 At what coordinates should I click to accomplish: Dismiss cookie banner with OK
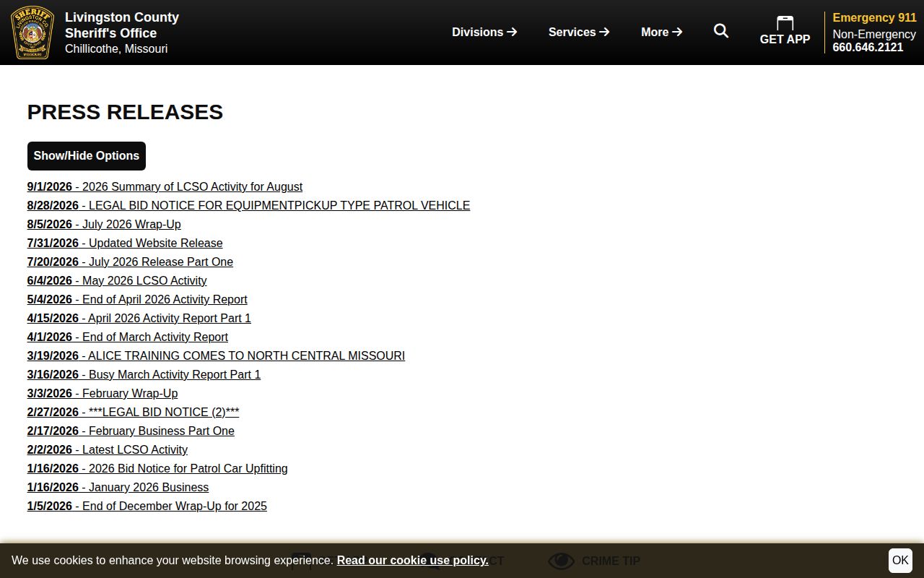click(900, 560)
